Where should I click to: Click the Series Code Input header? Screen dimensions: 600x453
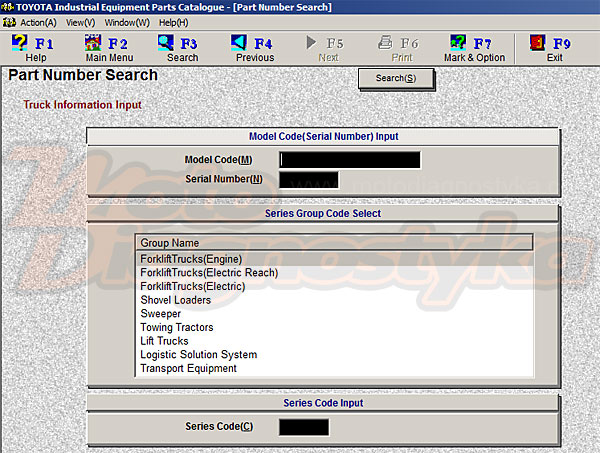[x=323, y=403]
